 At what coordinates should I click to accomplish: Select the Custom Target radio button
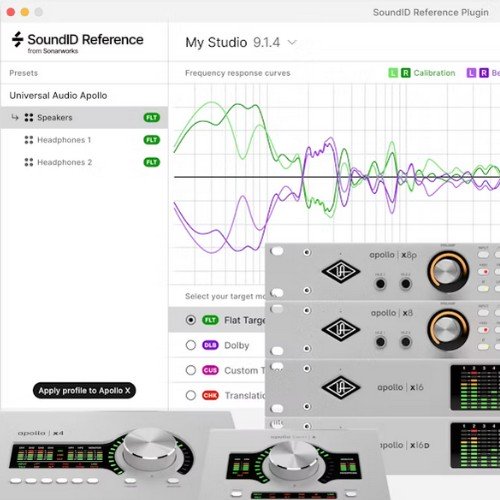point(191,370)
